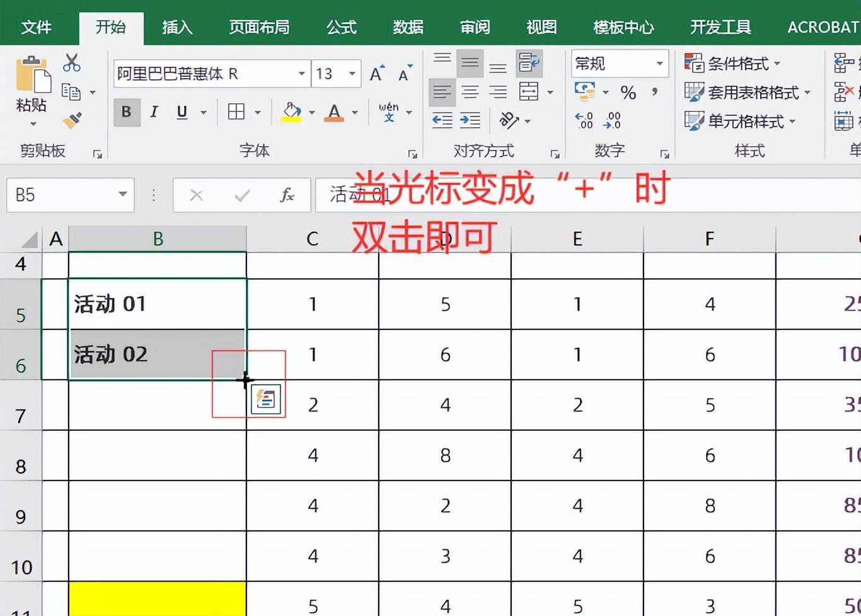Image resolution: width=861 pixels, height=616 pixels.
Task: Increase font size with large A icon
Action: pyautogui.click(x=377, y=74)
